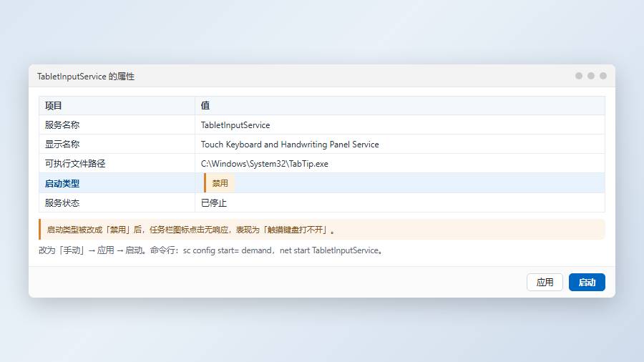Select the 启动类型 row label
This screenshot has height=362, width=644.
(x=62, y=183)
